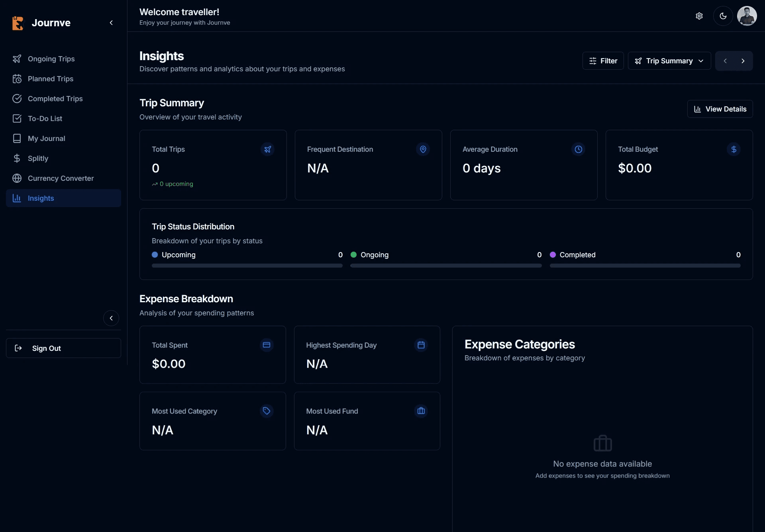Click the Sign Out button
The height and width of the screenshot is (532, 765).
pyautogui.click(x=63, y=348)
